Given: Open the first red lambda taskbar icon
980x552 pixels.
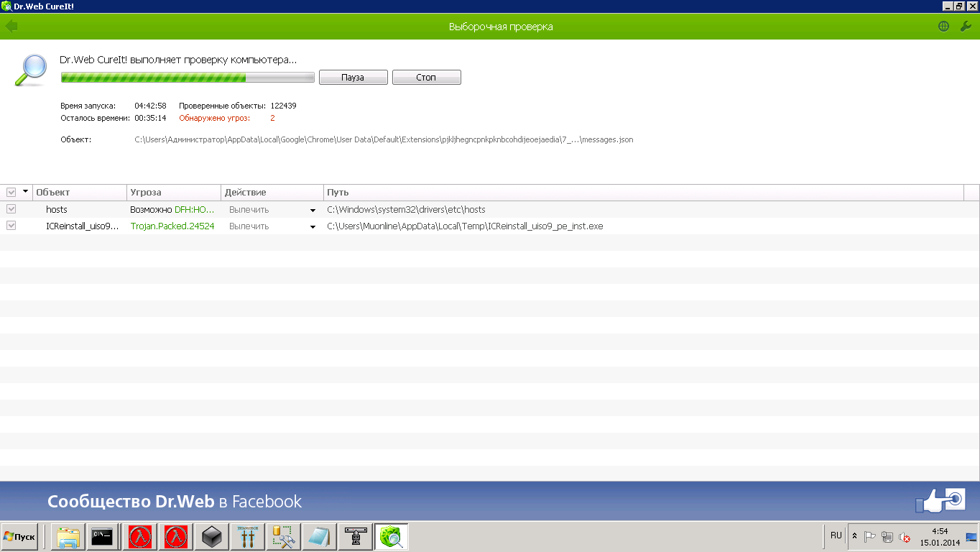Looking at the screenshot, I should 141,537.
